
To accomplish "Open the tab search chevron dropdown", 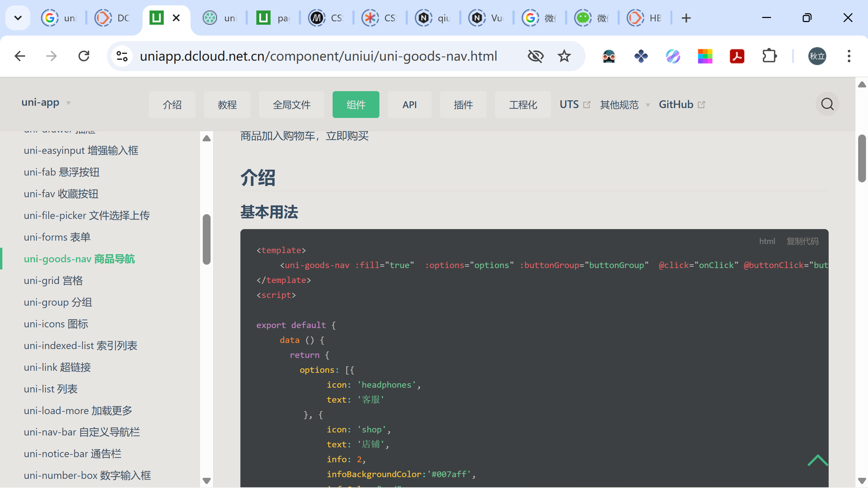I will tap(18, 18).
